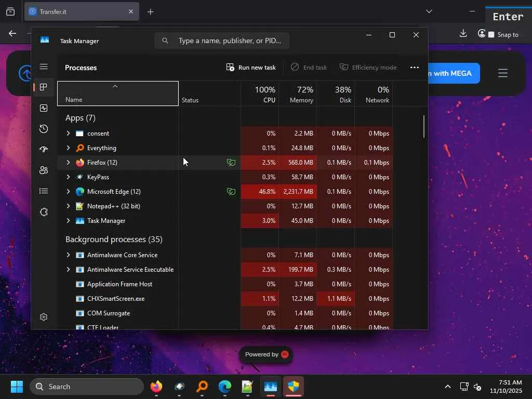Click the Everything magnifier app icon in list
Image resolution: width=532 pixels, height=399 pixels.
point(79,148)
